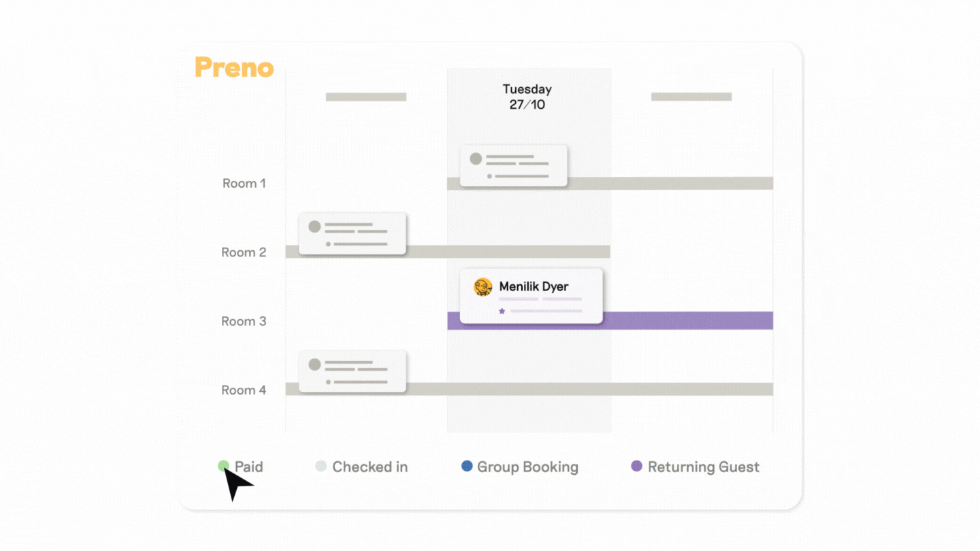This screenshot has height=551, width=980.
Task: Select the previous day column header
Action: pos(366,97)
